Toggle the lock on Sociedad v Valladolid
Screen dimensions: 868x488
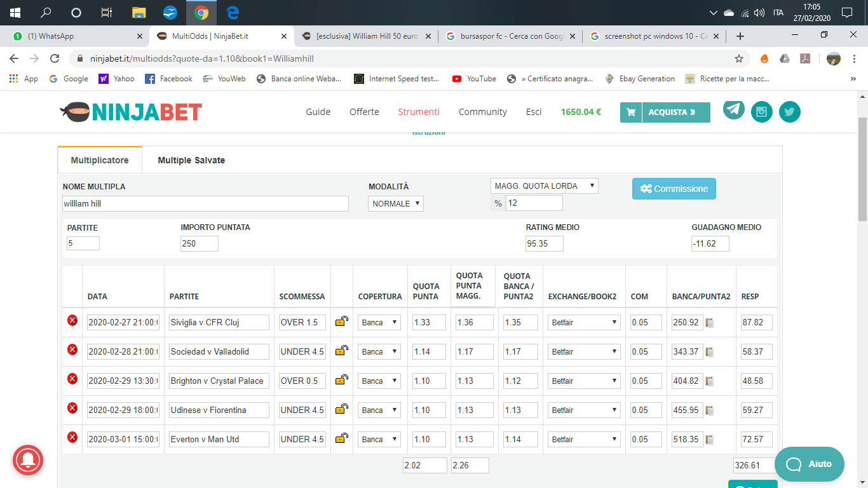click(342, 351)
